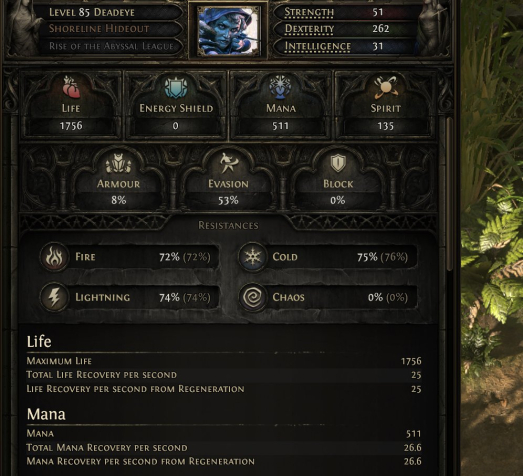The width and height of the screenshot is (523, 476).
Task: Click the Energy Shield icon
Action: (176, 87)
